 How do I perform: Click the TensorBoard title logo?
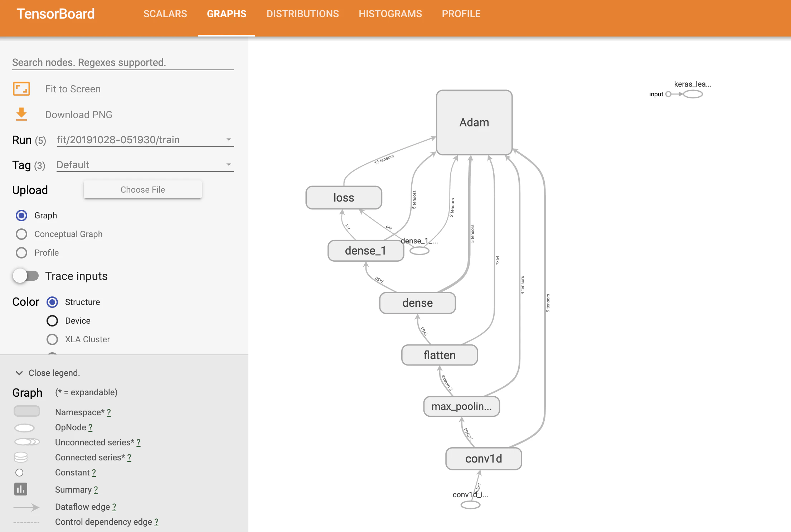point(56,14)
